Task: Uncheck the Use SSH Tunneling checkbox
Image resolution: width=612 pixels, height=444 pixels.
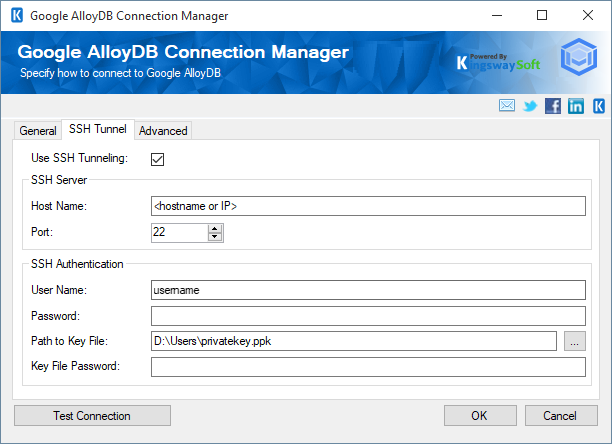Action: pos(157,159)
